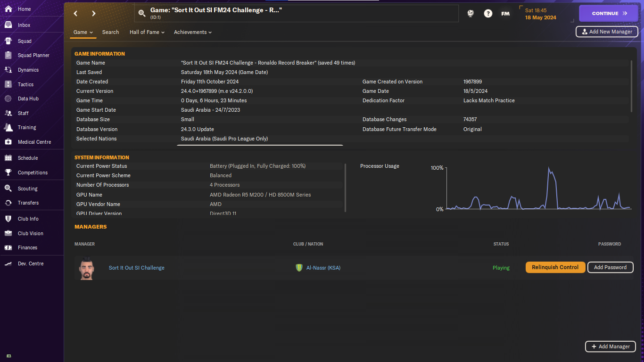Open Training cone icon
The width and height of the screenshot is (644, 362).
tap(8, 127)
